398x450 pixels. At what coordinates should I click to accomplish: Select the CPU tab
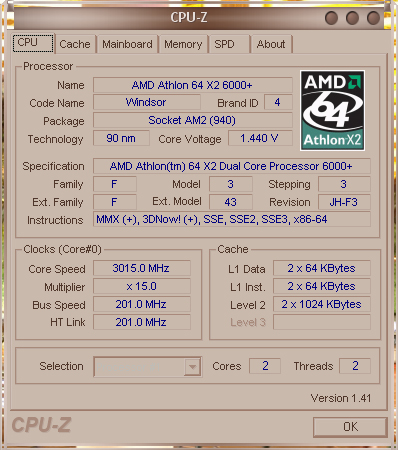point(33,43)
